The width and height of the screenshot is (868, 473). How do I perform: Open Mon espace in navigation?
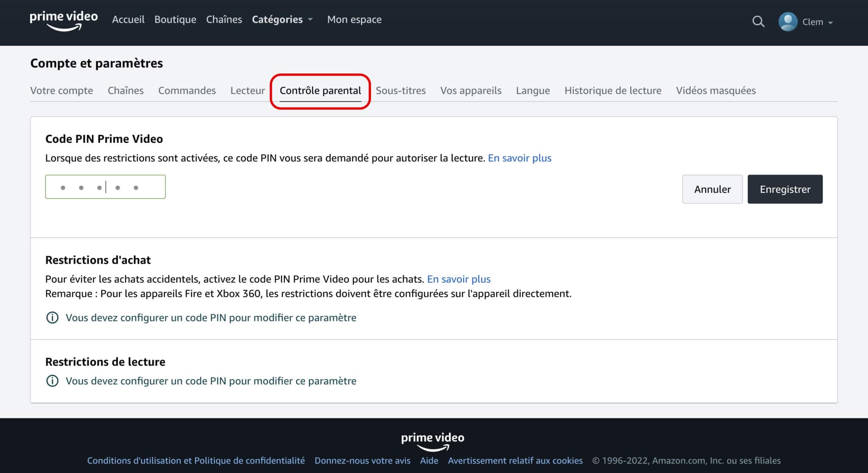(354, 19)
